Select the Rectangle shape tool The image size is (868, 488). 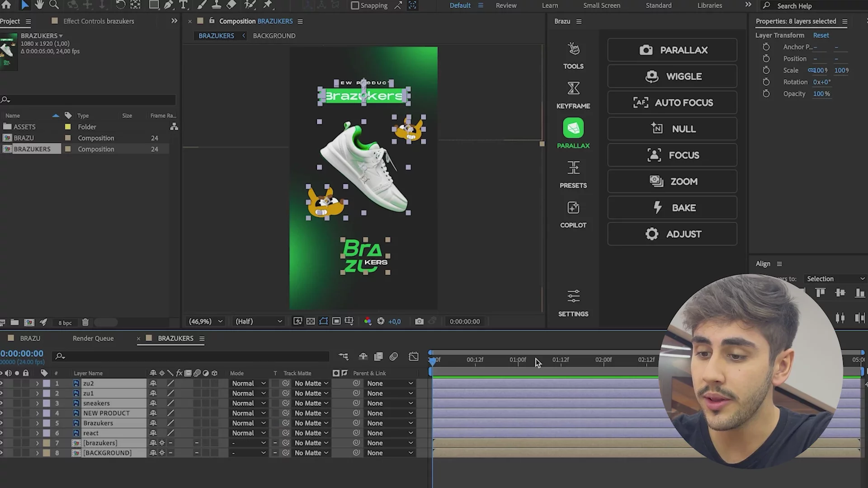tap(154, 5)
